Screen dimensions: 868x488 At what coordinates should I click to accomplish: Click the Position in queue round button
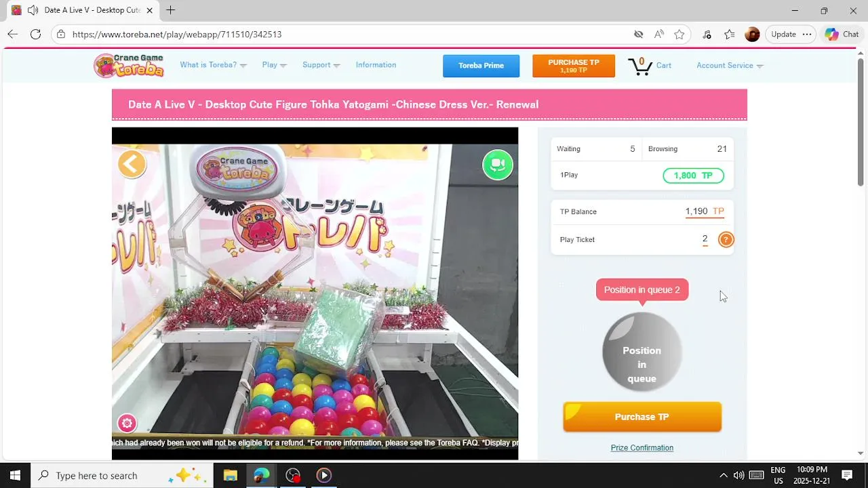[x=642, y=352]
